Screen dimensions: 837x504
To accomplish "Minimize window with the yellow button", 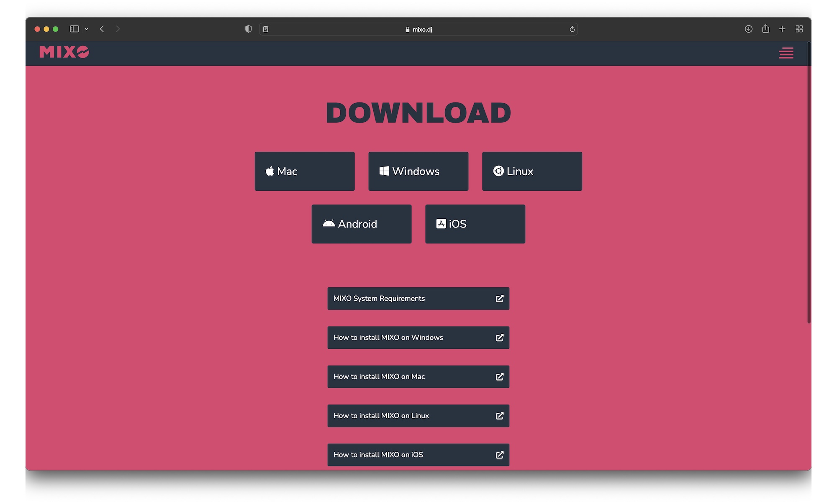I will pos(46,29).
